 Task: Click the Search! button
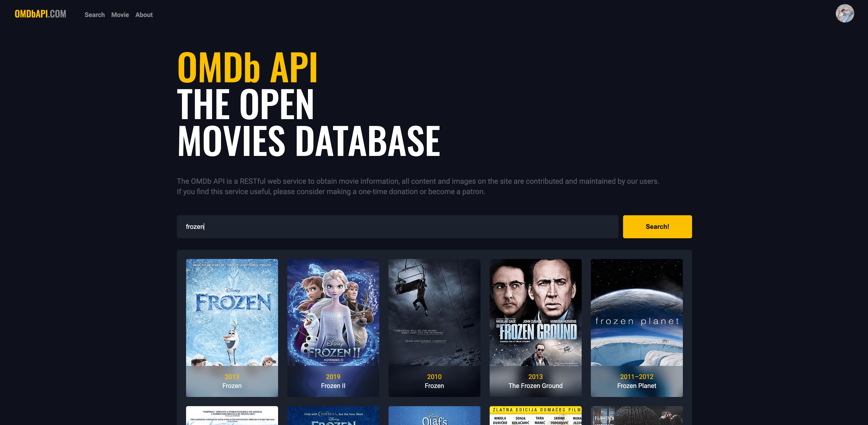pyautogui.click(x=657, y=227)
